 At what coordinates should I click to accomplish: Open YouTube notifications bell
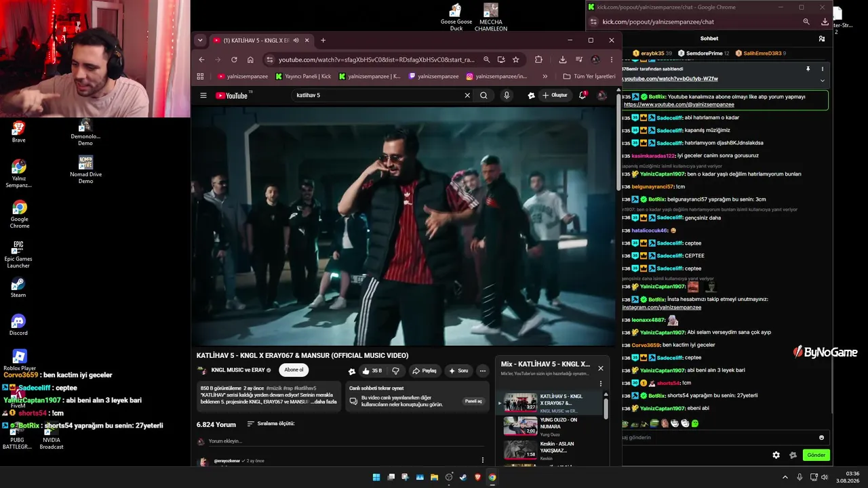(x=583, y=96)
